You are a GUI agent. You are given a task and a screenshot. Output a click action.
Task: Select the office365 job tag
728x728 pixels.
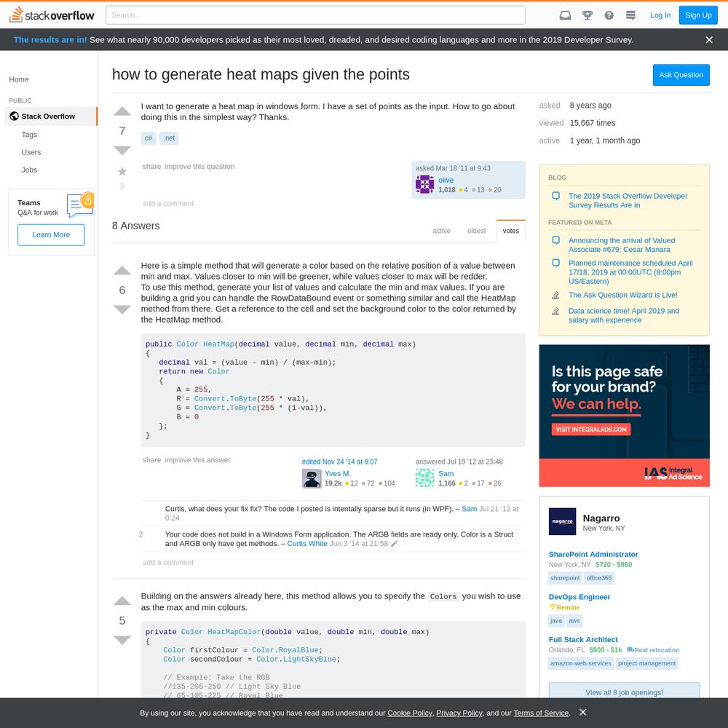click(x=599, y=578)
